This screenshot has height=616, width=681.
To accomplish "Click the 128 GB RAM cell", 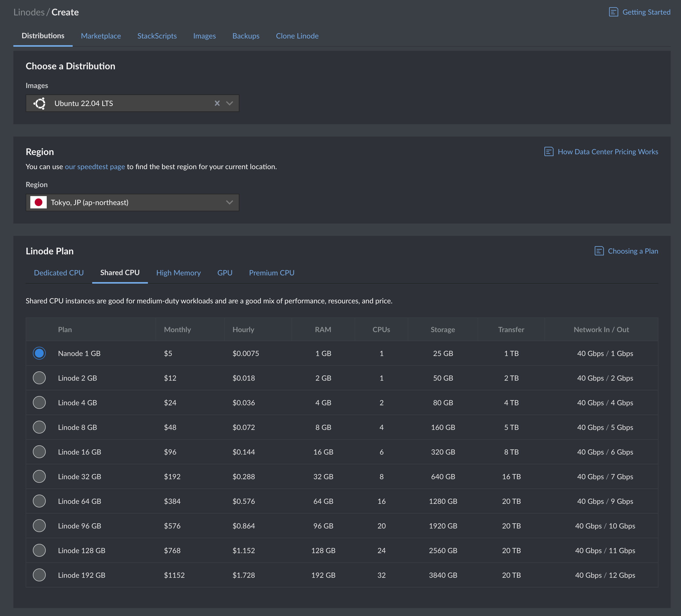I will pyautogui.click(x=323, y=551).
